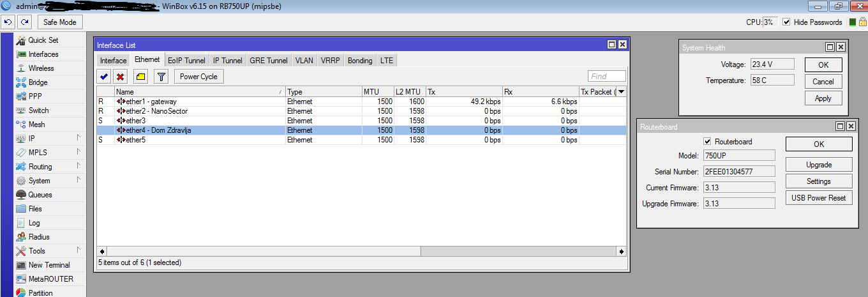
Task: Select the ether4 - Dom Zdravlja row
Action: click(x=361, y=130)
